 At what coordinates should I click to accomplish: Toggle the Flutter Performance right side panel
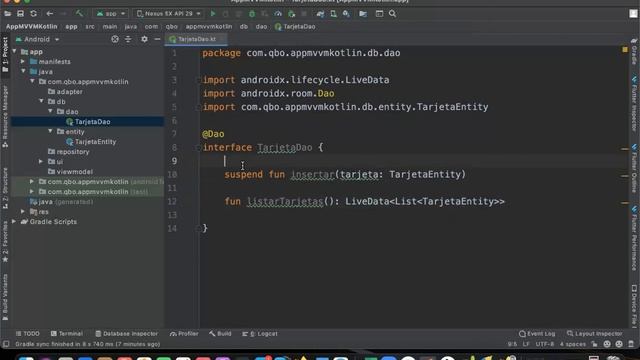click(634, 238)
